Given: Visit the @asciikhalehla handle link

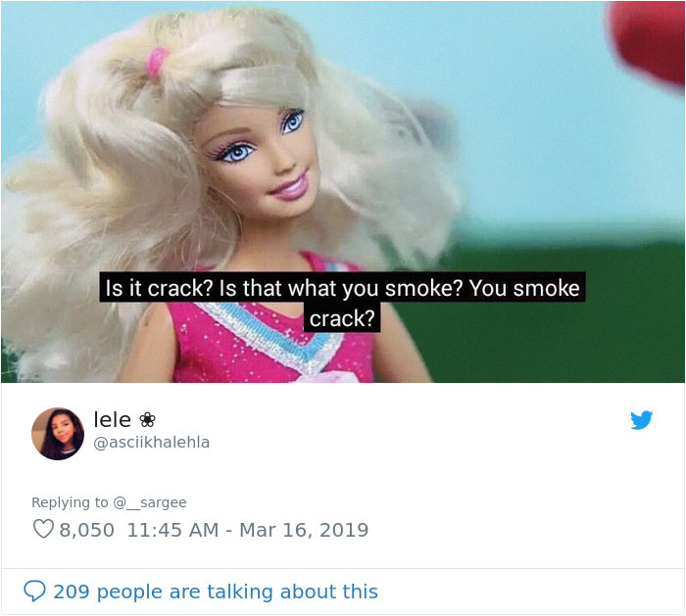Looking at the screenshot, I should (151, 443).
